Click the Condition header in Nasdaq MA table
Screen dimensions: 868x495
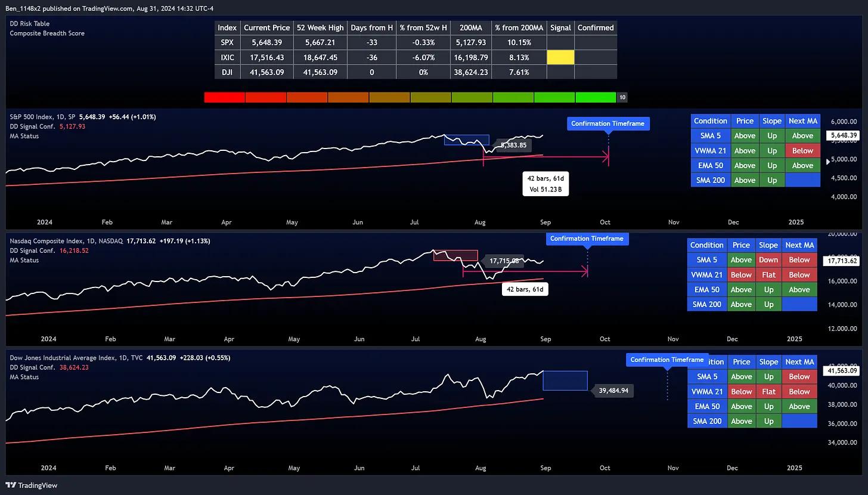click(707, 245)
